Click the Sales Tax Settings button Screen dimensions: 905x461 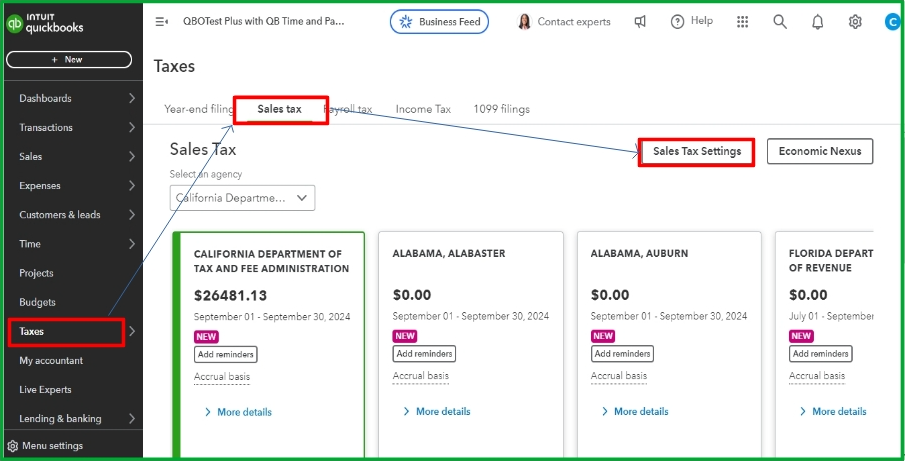coord(697,152)
